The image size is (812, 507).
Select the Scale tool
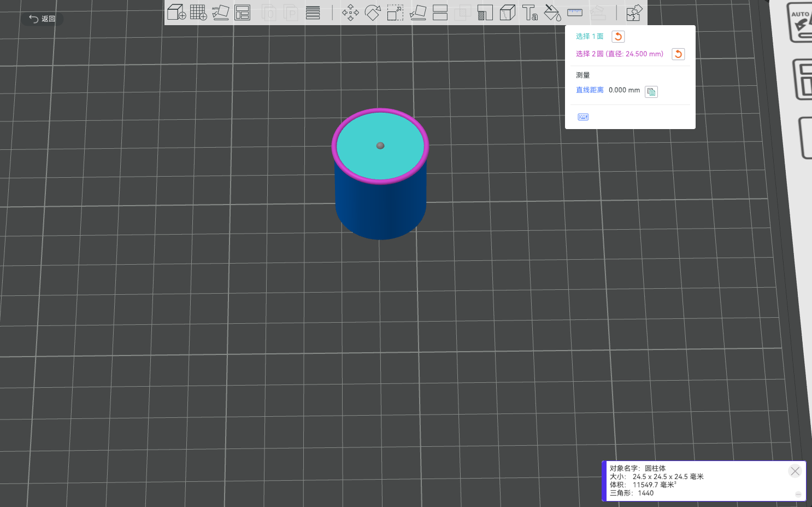coord(395,13)
